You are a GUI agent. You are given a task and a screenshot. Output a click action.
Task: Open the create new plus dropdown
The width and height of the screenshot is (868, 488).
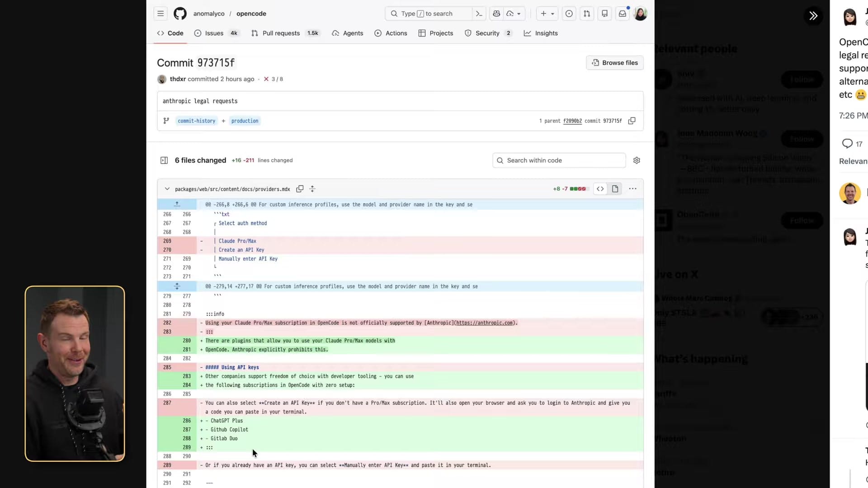[x=547, y=14]
